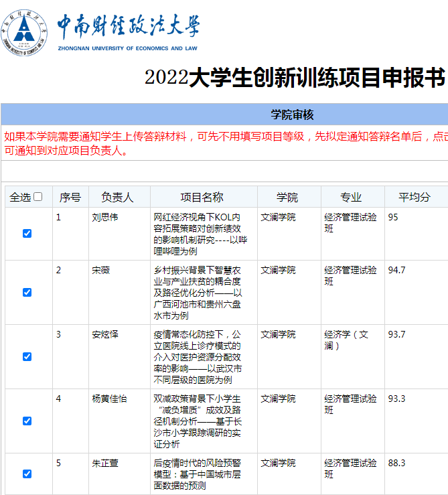Click the 项目名称 column header

point(202,197)
